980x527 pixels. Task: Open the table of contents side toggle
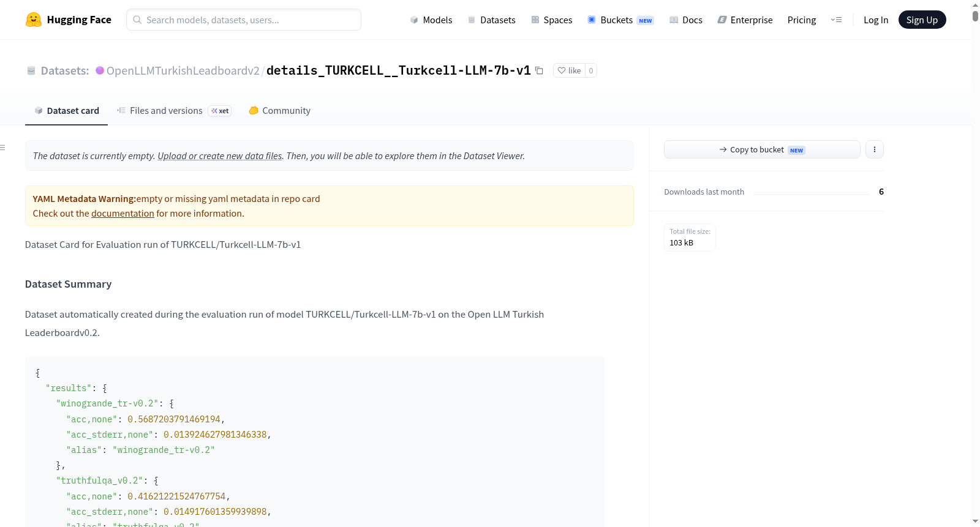(x=3, y=148)
